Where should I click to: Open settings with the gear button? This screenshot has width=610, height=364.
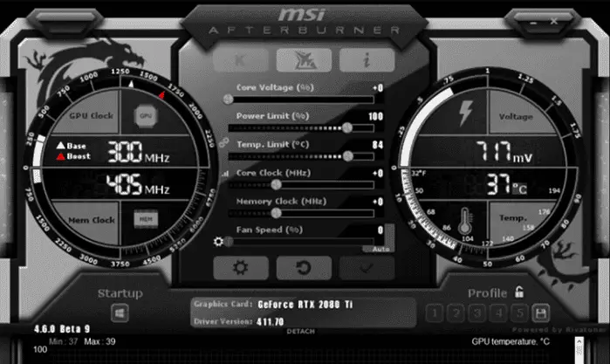240,268
